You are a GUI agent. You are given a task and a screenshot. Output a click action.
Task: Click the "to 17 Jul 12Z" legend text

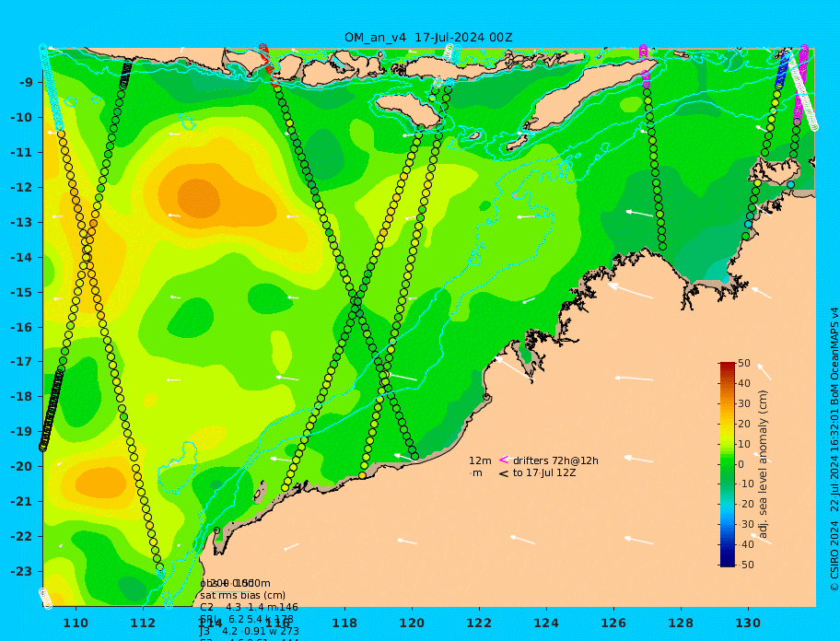coord(544,472)
